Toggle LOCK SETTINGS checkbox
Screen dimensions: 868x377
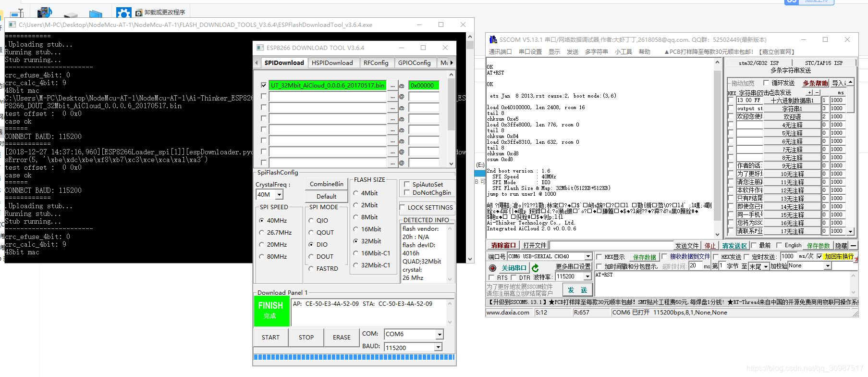pos(403,207)
